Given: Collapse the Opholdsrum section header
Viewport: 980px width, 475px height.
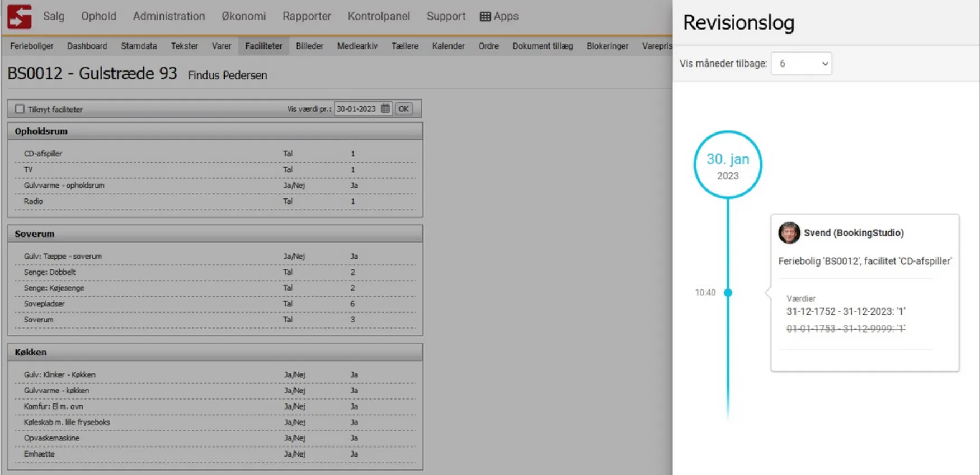Looking at the screenshot, I should (215, 131).
